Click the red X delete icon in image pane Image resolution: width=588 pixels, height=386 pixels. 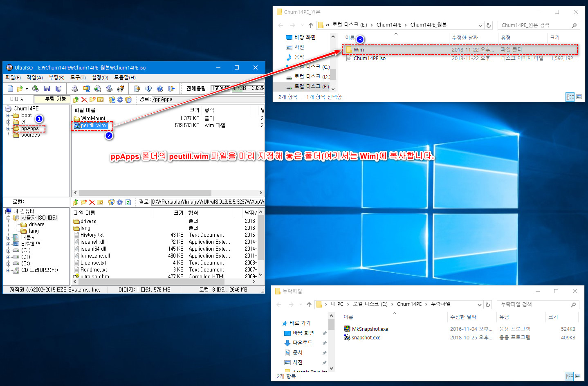[84, 100]
